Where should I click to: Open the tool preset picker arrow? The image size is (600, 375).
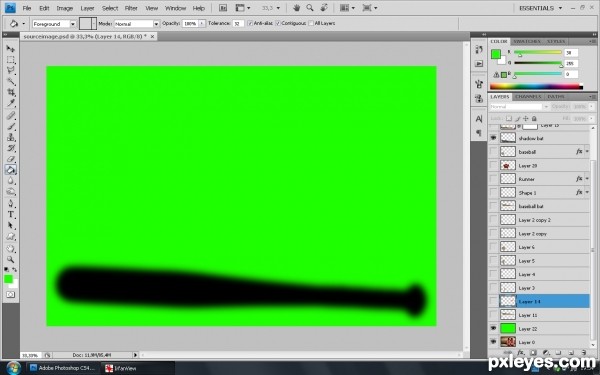tap(23, 24)
